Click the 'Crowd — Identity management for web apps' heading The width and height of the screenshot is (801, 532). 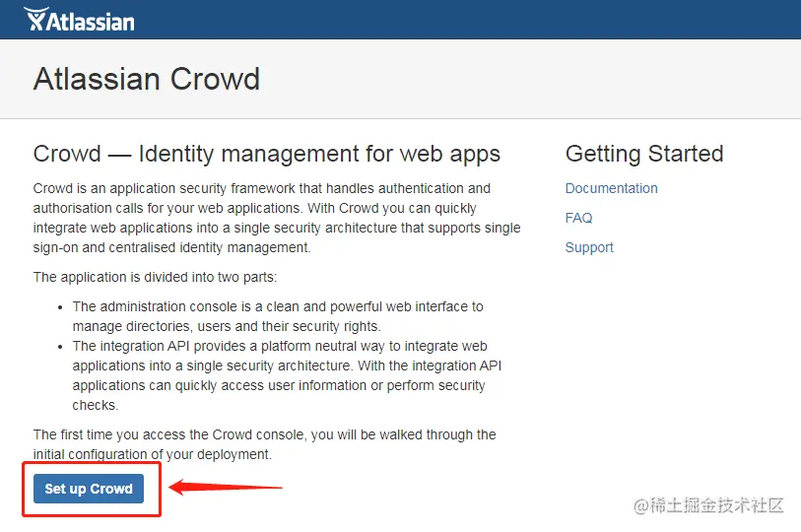[x=267, y=154]
